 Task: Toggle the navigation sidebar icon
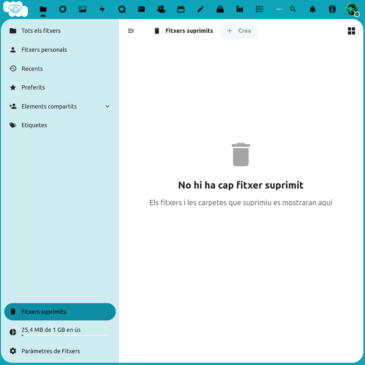pyautogui.click(x=131, y=31)
